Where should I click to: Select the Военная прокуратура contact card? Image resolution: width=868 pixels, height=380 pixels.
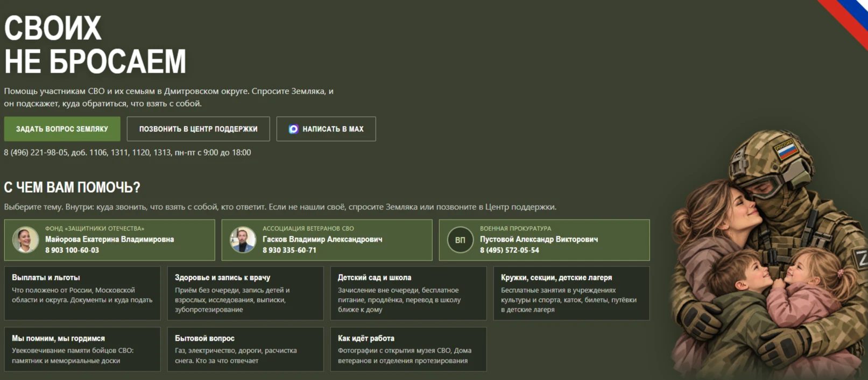pos(544,240)
